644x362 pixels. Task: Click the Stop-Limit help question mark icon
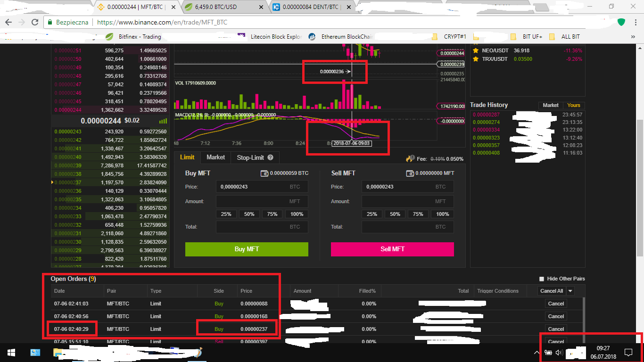point(270,157)
